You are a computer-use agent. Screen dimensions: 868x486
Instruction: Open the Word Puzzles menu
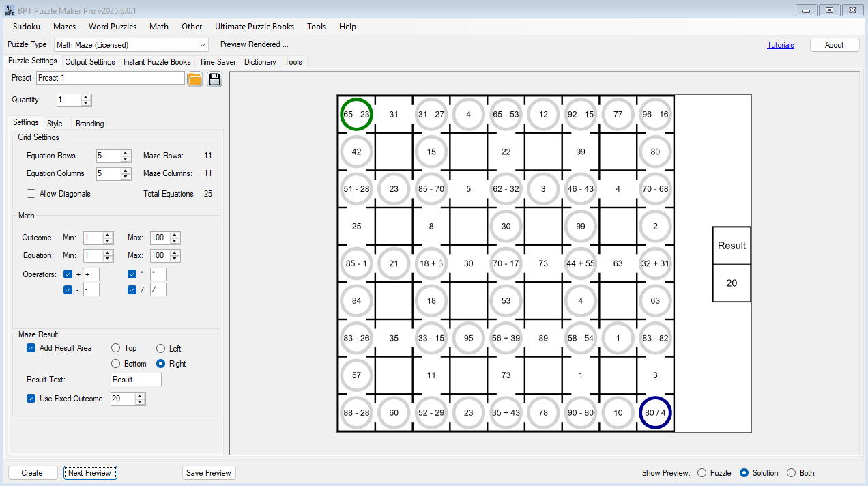pos(113,27)
